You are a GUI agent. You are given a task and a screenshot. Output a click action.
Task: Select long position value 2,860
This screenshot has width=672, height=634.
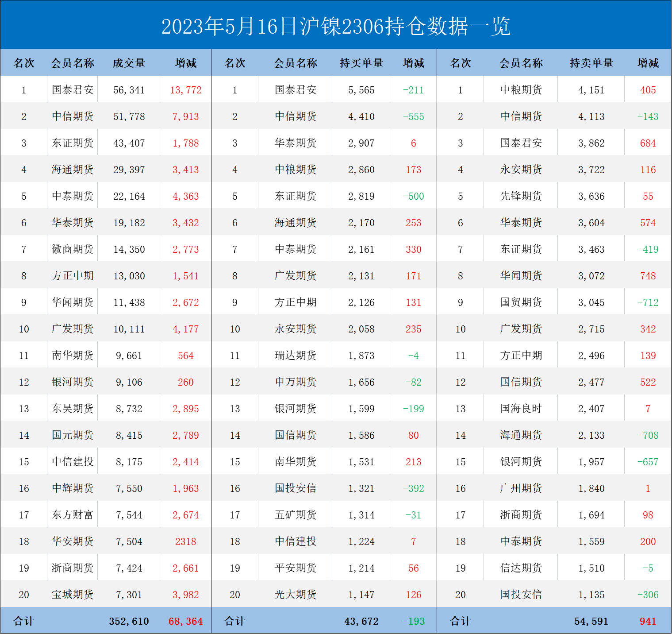[361, 170]
